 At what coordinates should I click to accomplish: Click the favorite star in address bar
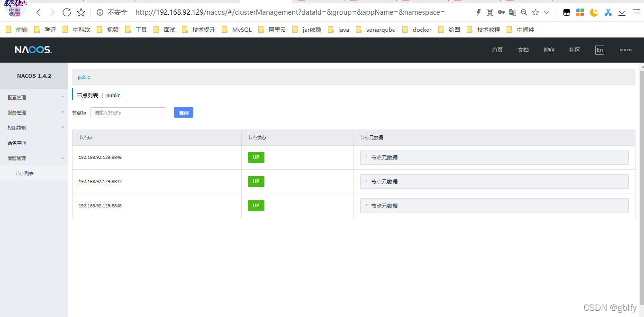pyautogui.click(x=535, y=12)
